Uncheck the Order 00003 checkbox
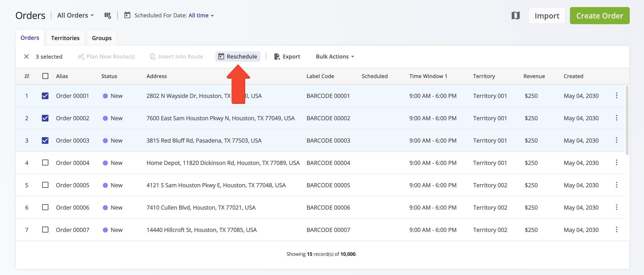This screenshot has width=644, height=275. coord(45,140)
